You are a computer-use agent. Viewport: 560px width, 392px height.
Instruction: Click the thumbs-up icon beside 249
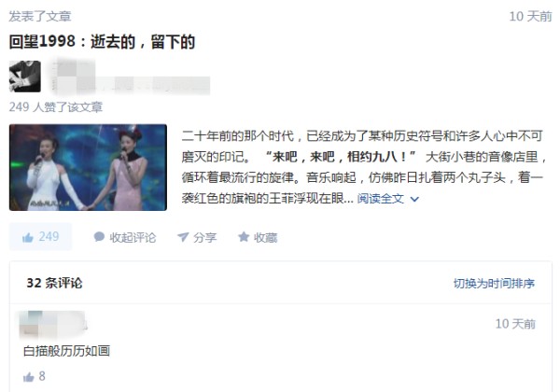coord(27,237)
